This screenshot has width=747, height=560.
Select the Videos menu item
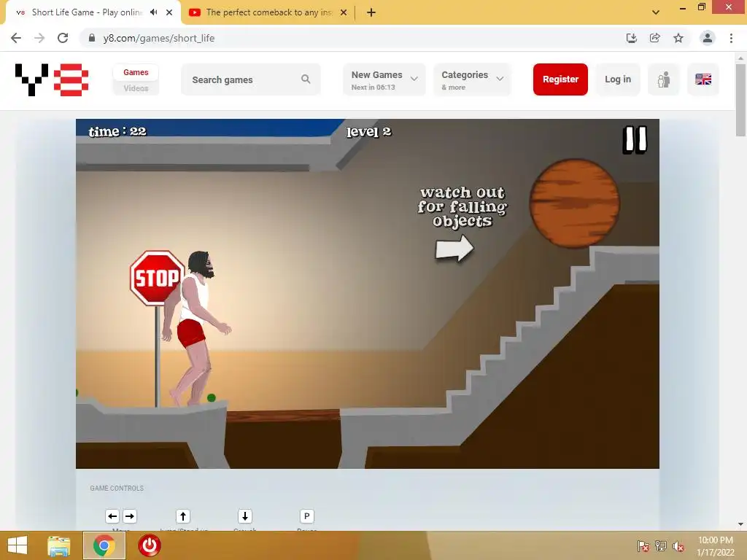pyautogui.click(x=136, y=88)
